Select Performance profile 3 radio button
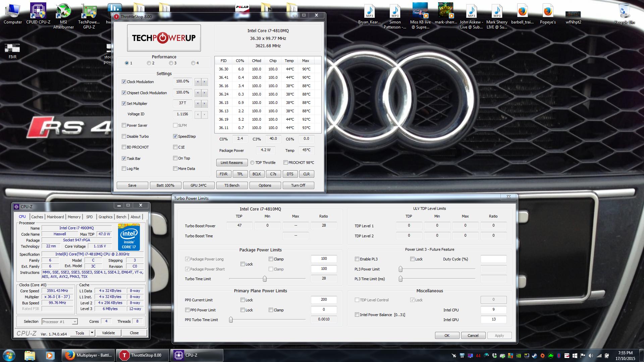The width and height of the screenshot is (644, 362). tap(171, 63)
